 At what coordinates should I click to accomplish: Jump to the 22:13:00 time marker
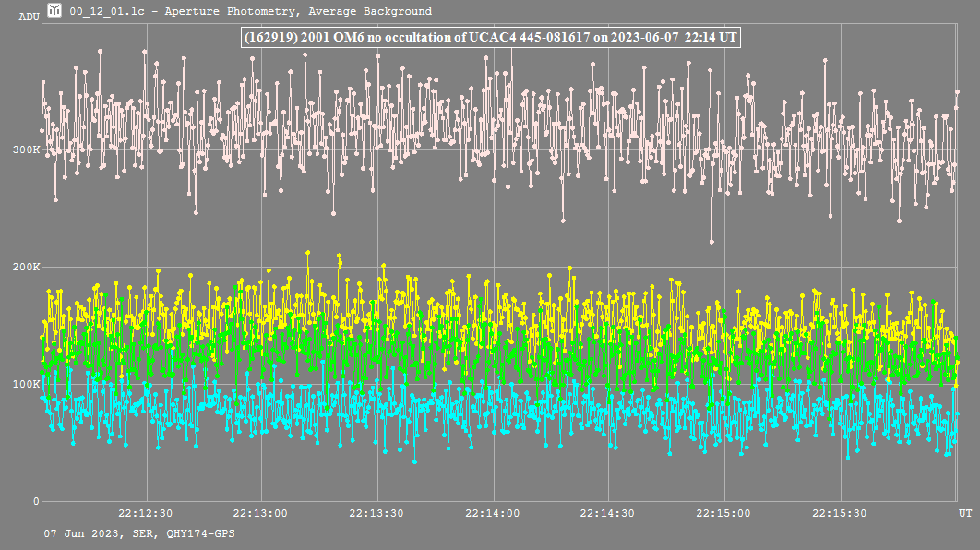point(261,513)
